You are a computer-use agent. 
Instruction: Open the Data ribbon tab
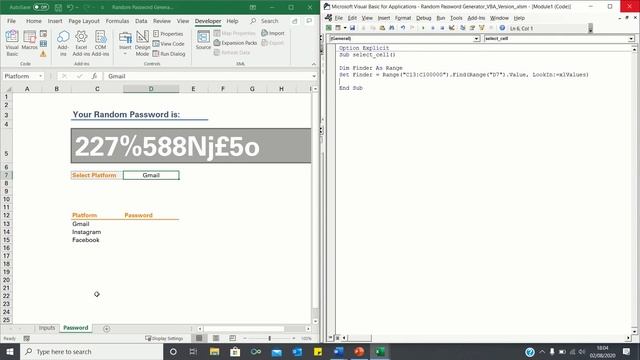click(x=141, y=21)
